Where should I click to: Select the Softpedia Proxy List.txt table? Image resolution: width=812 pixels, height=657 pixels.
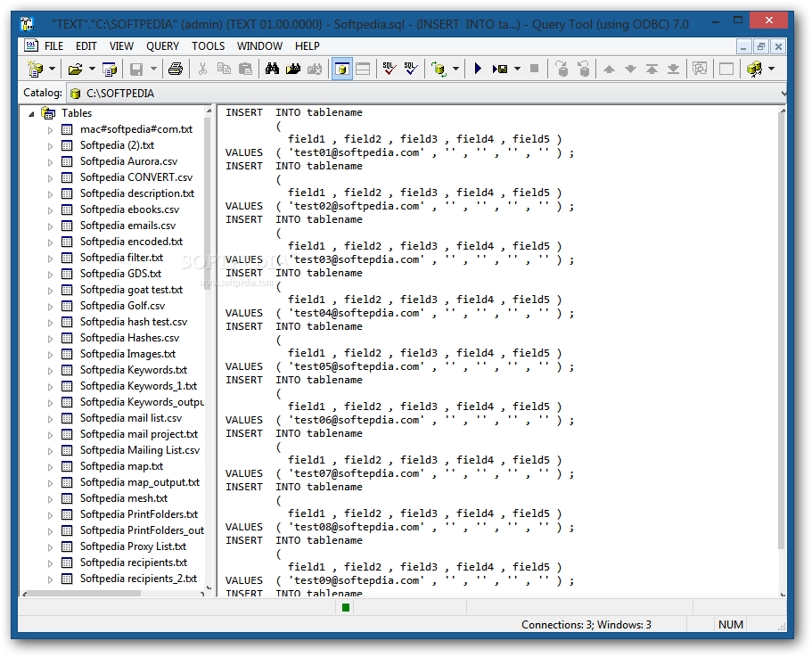(133, 546)
